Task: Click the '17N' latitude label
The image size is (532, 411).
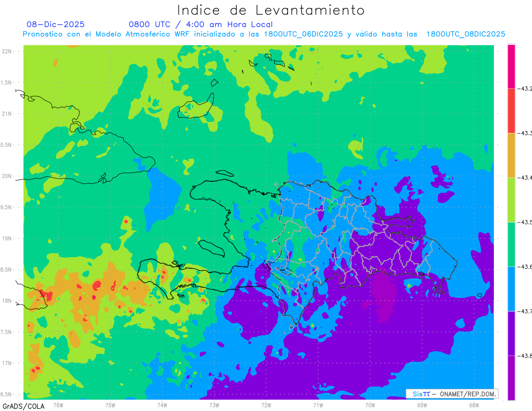Action: pos(8,363)
